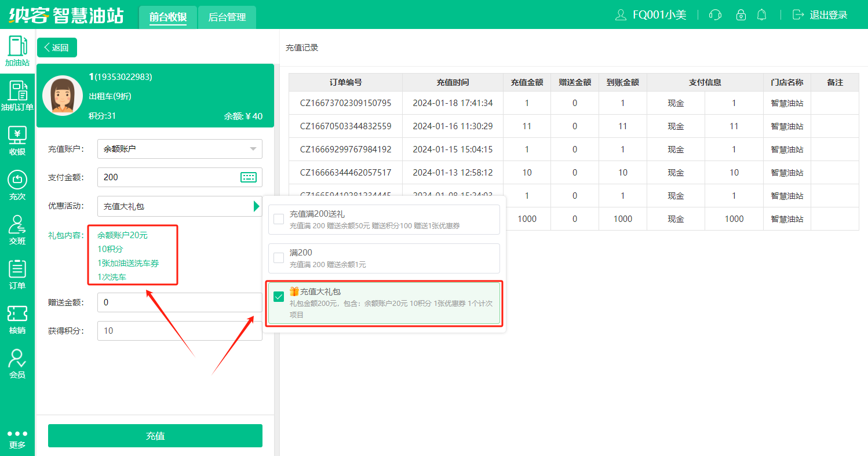Expand the 充值账户 dropdown

pyautogui.click(x=253, y=149)
